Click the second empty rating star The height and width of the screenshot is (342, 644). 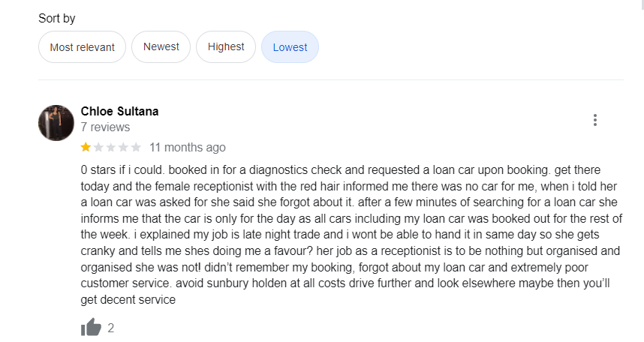click(98, 147)
